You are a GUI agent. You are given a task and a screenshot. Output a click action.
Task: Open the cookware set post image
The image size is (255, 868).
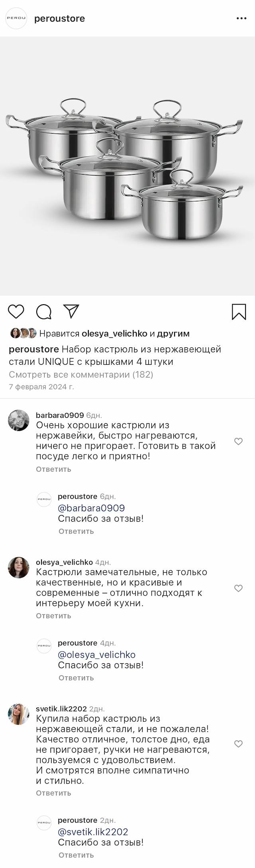[127, 166]
